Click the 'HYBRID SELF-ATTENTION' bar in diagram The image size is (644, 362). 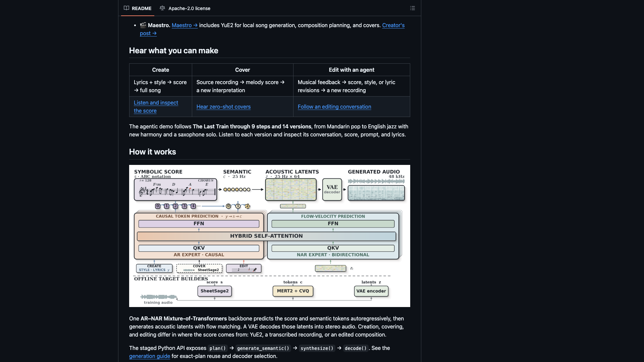pyautogui.click(x=266, y=236)
